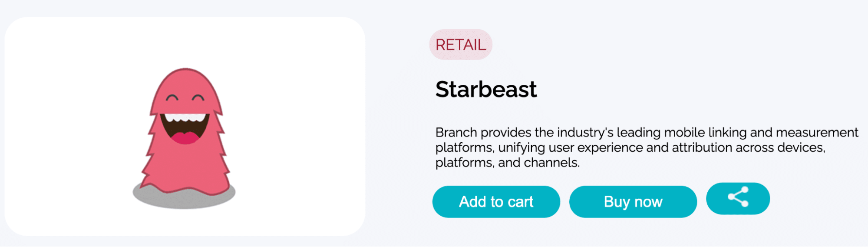
Task: Click the monster's right closed eye
Action: pyautogui.click(x=198, y=97)
